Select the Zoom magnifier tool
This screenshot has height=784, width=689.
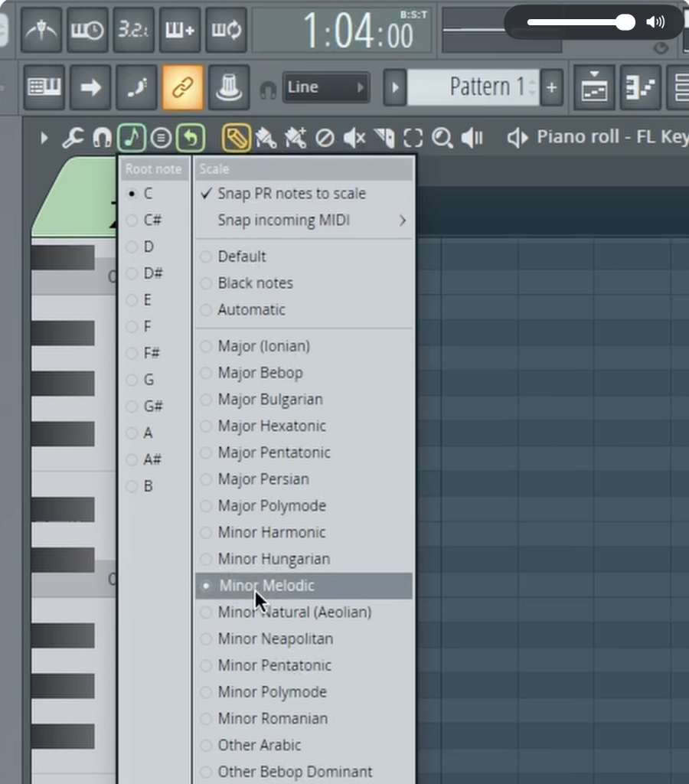pos(442,138)
